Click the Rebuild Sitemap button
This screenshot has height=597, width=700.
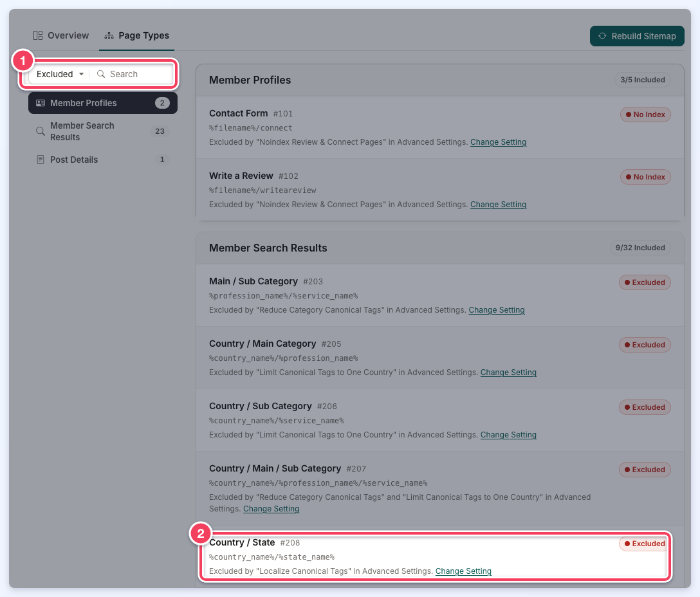[x=637, y=36]
